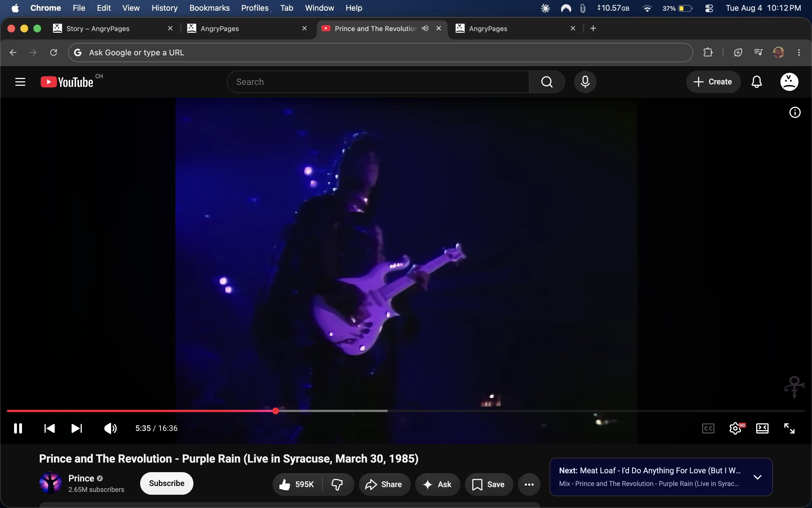Open Chrome extensions puzzle icon

point(708,52)
